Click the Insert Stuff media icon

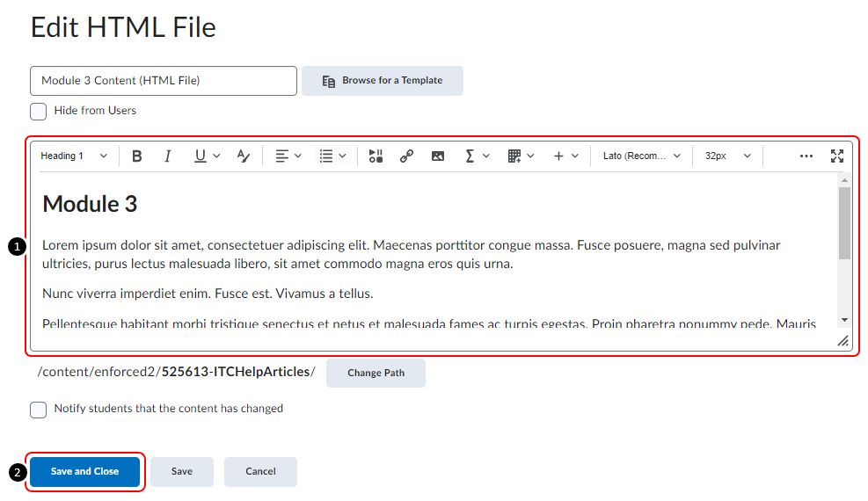pyautogui.click(x=376, y=156)
